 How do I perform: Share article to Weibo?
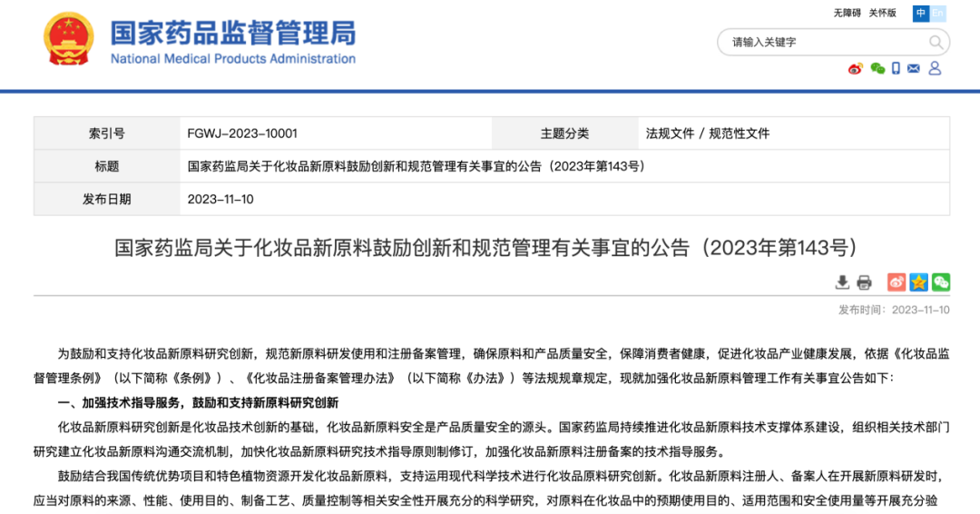point(897,282)
